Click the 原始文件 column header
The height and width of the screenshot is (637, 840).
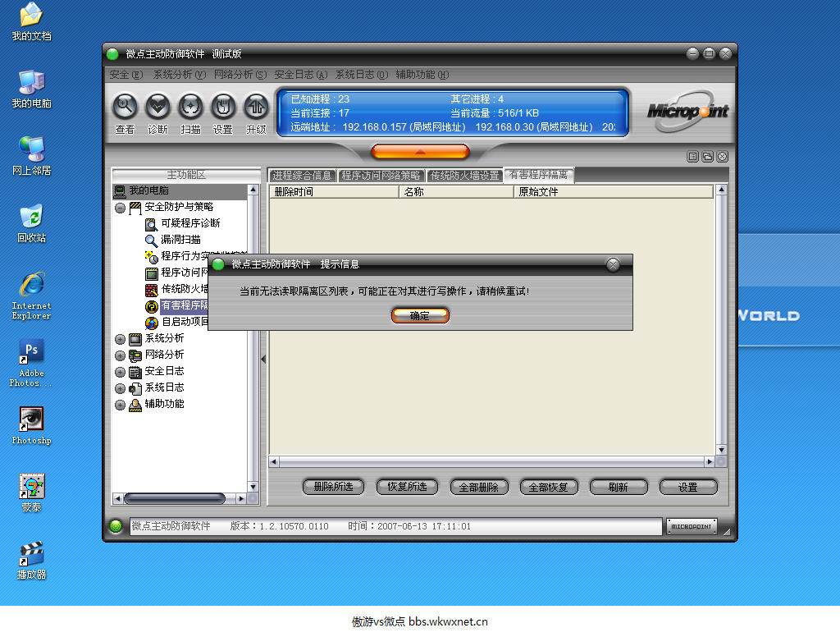(x=614, y=192)
